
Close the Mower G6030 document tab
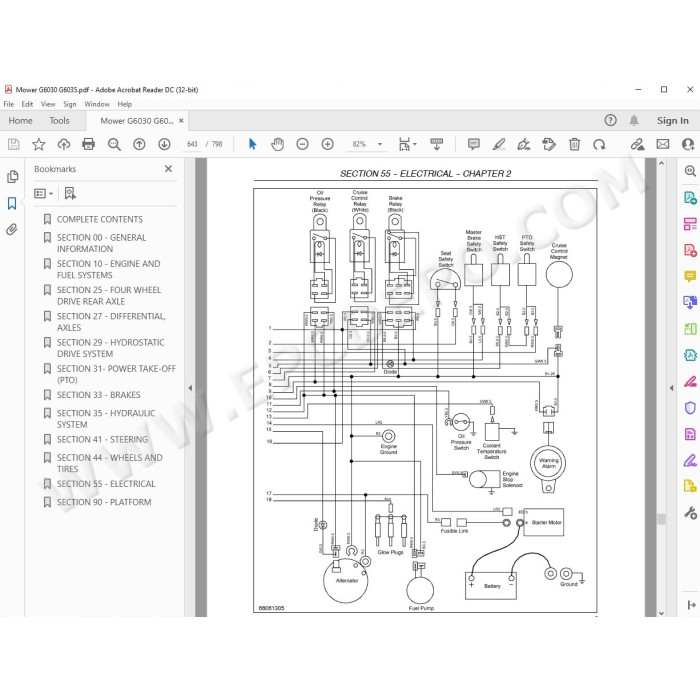tap(181, 121)
